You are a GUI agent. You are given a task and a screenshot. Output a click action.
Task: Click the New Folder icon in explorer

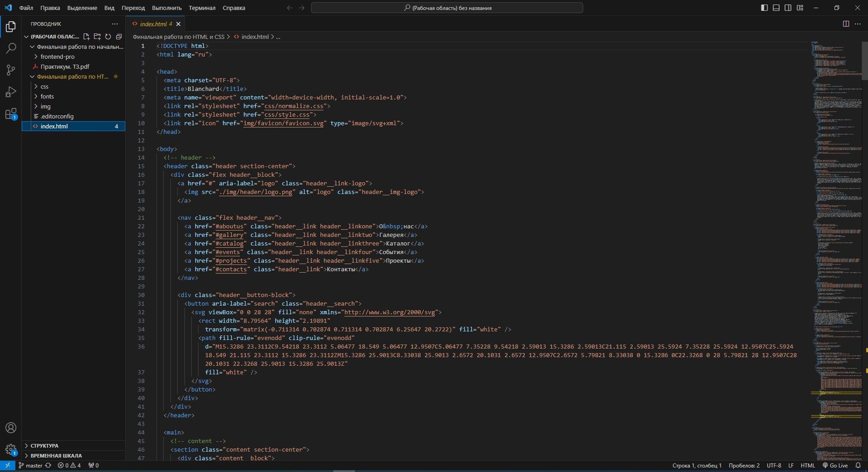click(97, 37)
